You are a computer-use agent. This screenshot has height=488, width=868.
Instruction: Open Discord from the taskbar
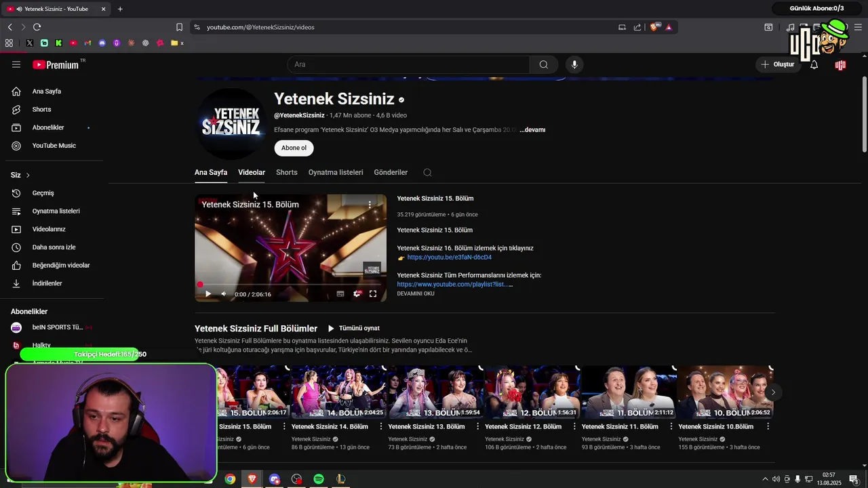[275, 479]
